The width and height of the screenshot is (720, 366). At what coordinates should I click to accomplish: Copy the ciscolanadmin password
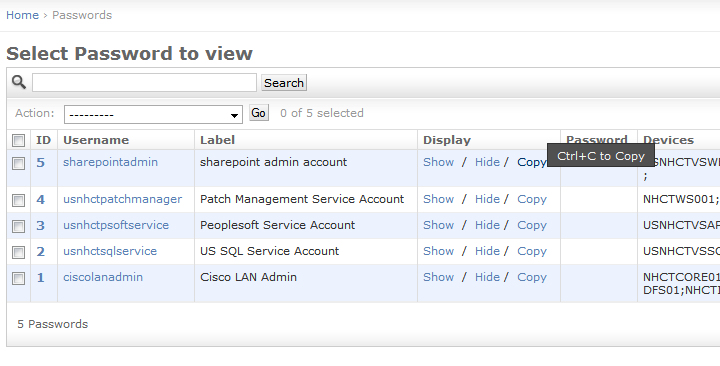(x=532, y=277)
